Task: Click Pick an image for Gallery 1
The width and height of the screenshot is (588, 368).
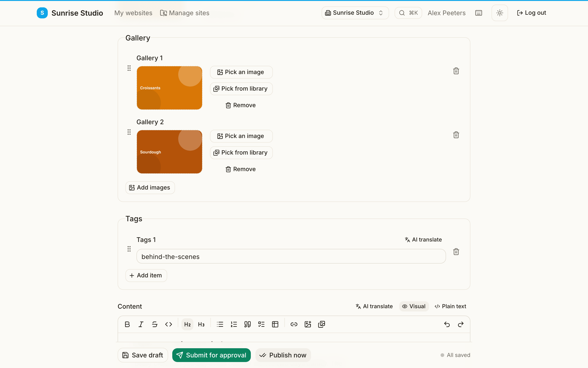Action: [241, 72]
